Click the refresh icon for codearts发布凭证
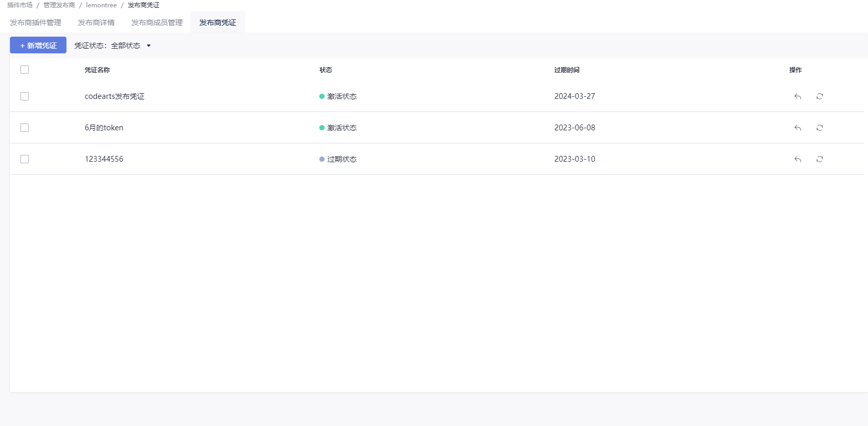The width and height of the screenshot is (868, 426). [819, 96]
